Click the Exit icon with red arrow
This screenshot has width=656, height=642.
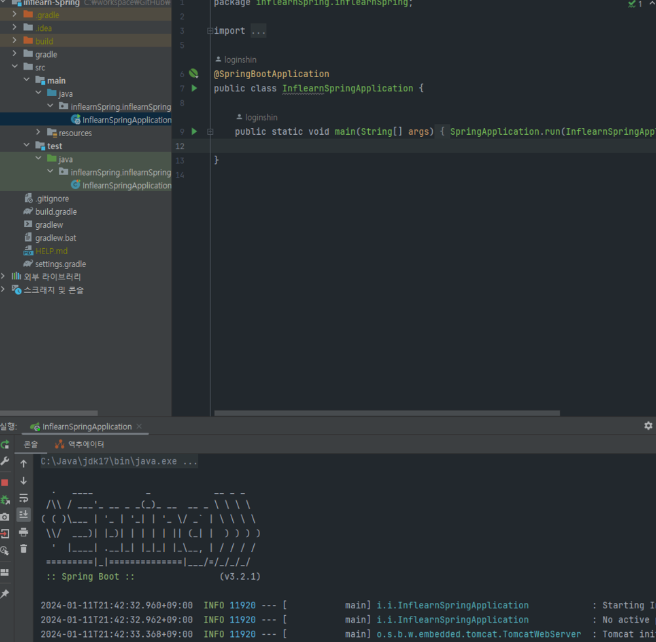5,534
